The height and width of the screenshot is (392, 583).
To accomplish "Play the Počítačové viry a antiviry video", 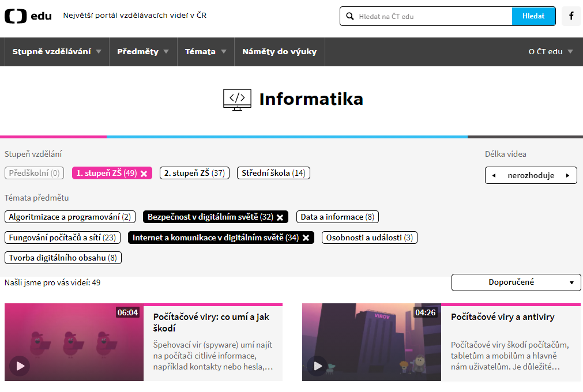I will (317, 365).
